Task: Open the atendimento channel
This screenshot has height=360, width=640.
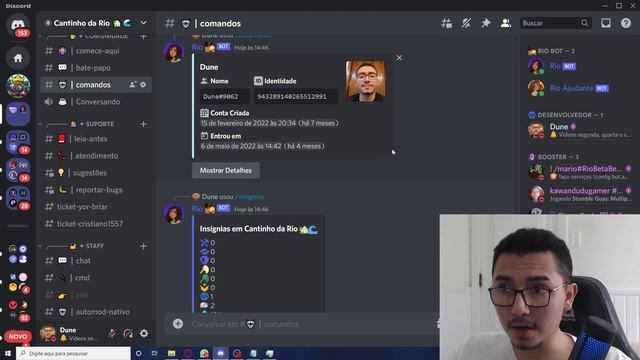Action: tap(96, 156)
